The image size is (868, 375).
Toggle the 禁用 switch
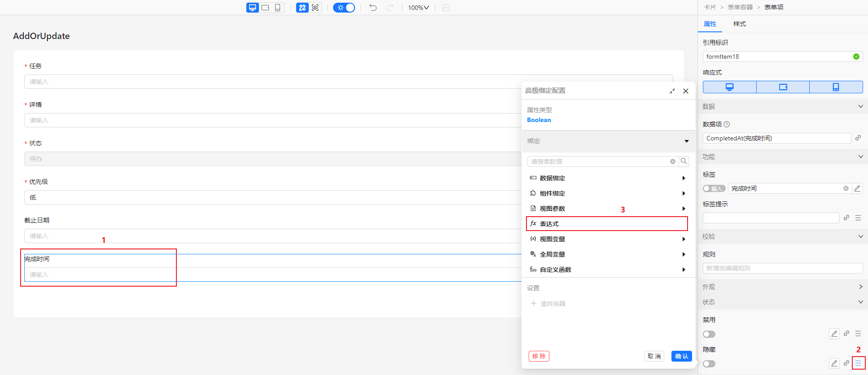pos(709,334)
